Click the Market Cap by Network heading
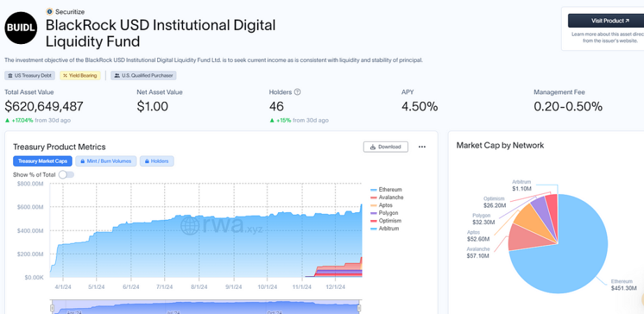The height and width of the screenshot is (314, 644). point(500,145)
